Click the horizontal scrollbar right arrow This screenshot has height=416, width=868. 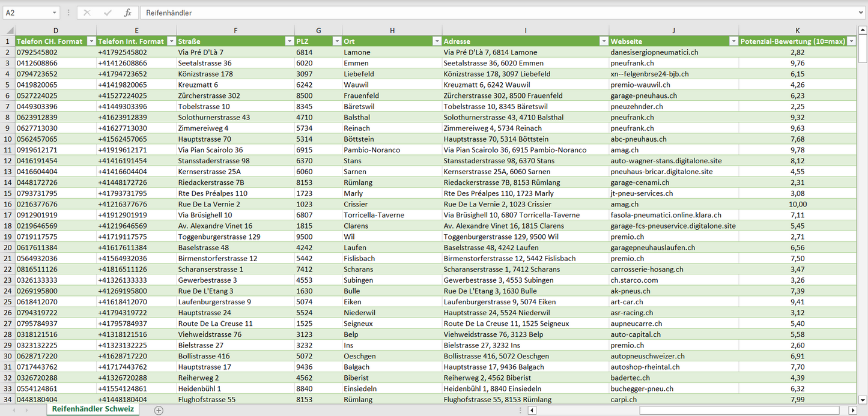[x=852, y=410]
